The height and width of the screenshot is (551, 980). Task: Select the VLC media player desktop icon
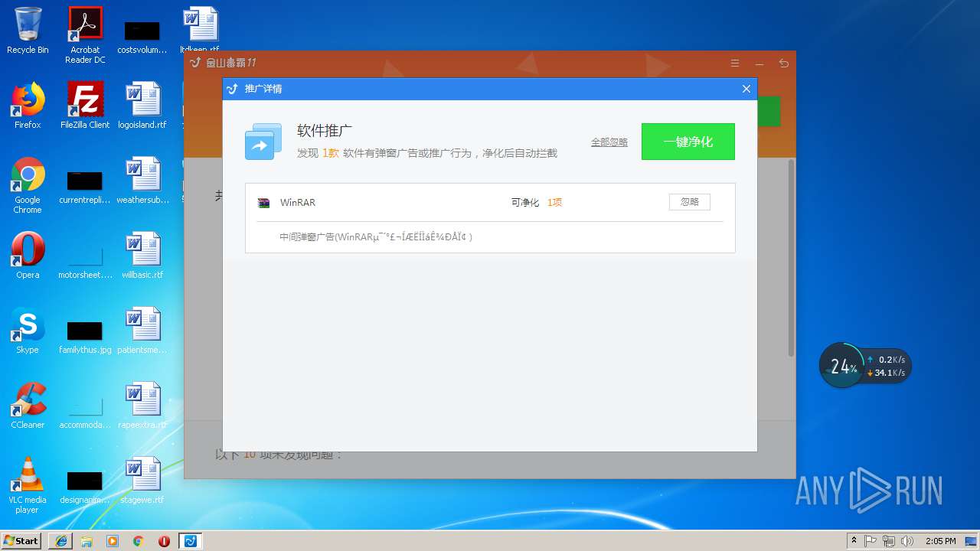click(28, 485)
